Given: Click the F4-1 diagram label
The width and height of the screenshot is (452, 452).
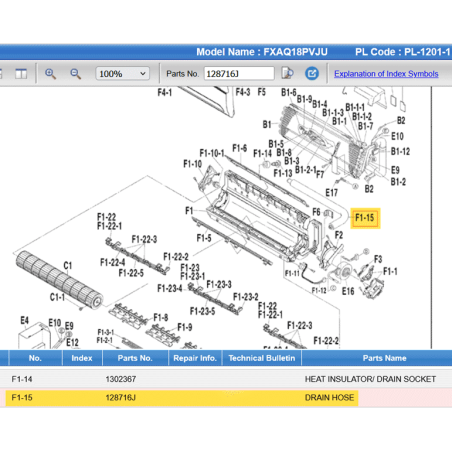Looking at the screenshot, I should click(165, 92).
